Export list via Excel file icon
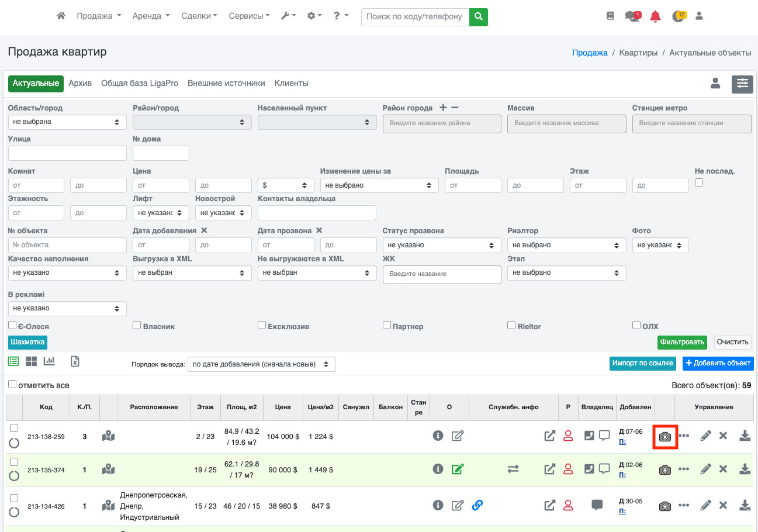 [x=75, y=361]
